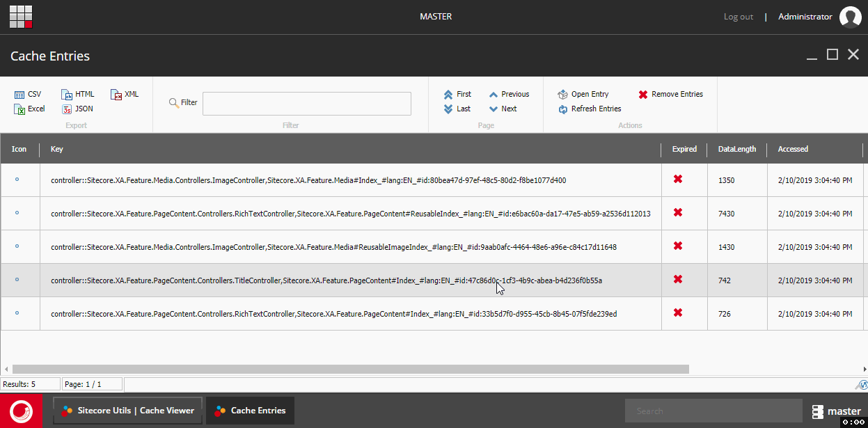Go to the Previous page
Viewport: 868px width, 428px height.
(509, 94)
